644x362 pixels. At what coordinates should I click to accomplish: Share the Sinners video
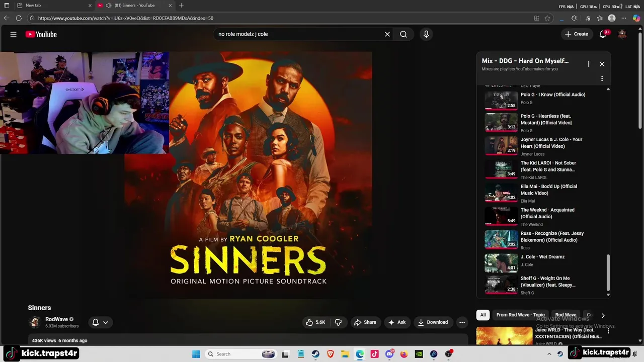click(365, 322)
